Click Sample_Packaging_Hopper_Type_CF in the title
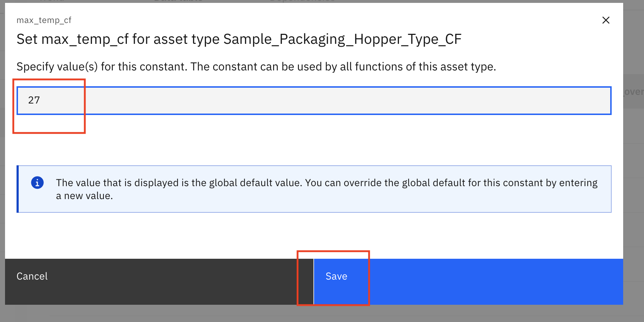This screenshot has height=322, width=644. click(x=342, y=39)
